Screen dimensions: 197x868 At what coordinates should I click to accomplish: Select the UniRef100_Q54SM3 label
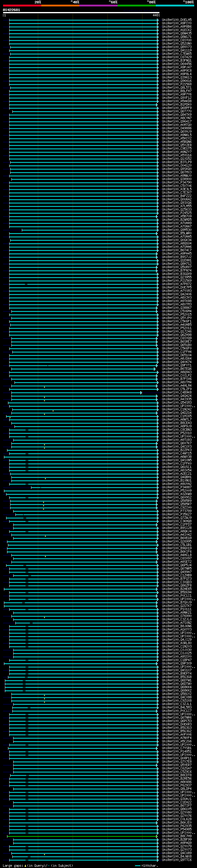pyautogui.click(x=177, y=403)
